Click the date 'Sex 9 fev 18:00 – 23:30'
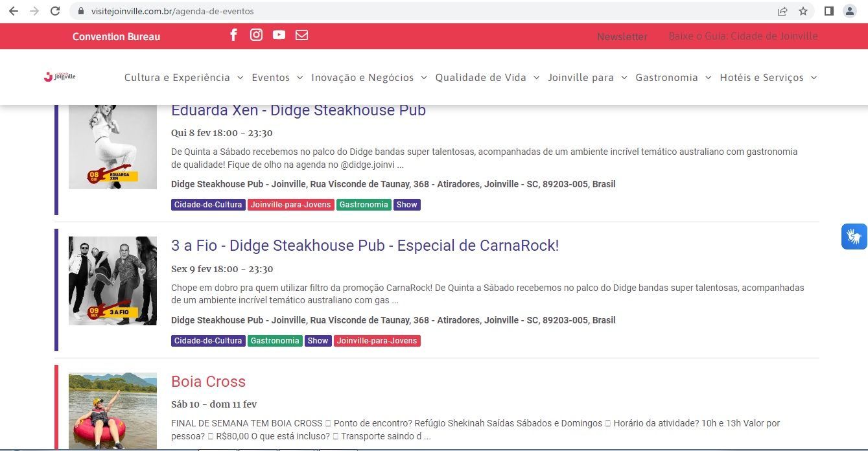This screenshot has width=868, height=451. click(x=222, y=269)
